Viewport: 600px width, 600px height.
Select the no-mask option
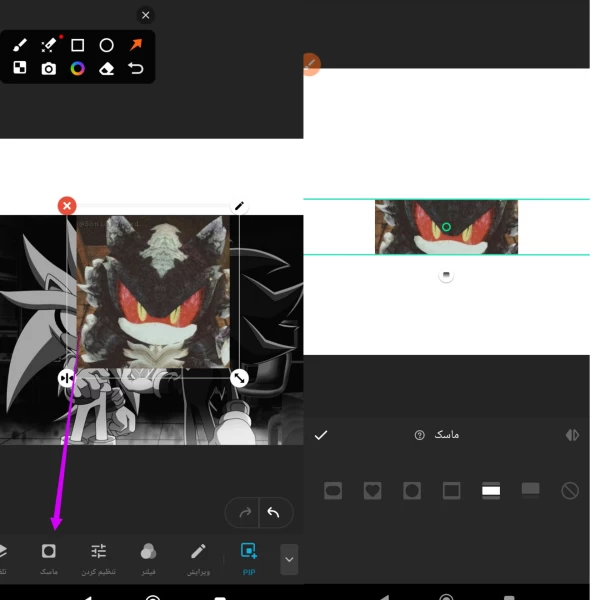[x=570, y=491]
